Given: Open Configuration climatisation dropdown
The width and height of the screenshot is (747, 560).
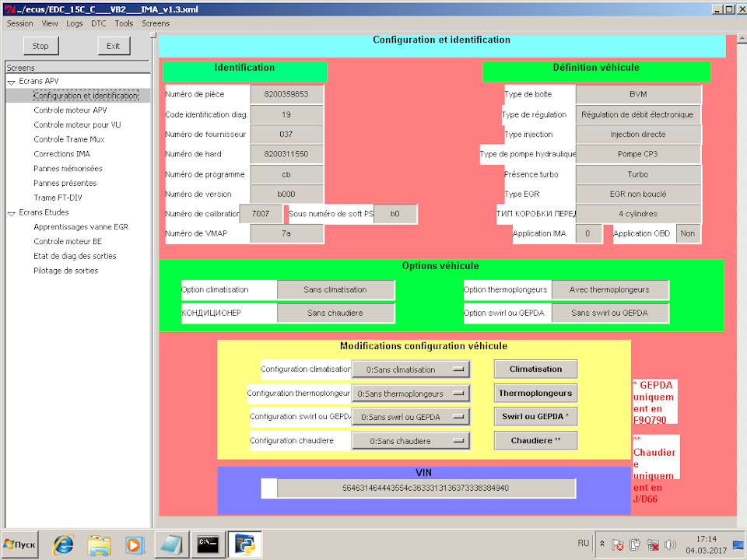Looking at the screenshot, I should coord(411,369).
